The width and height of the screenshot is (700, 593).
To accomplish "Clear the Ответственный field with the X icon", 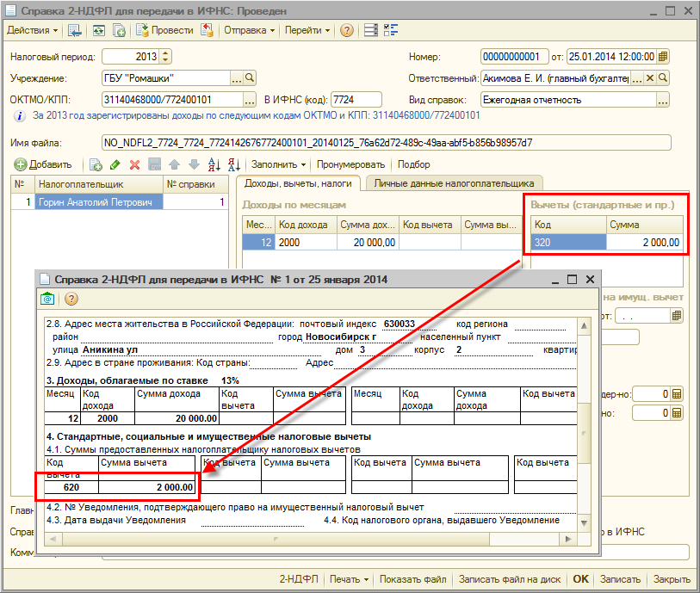I will click(x=651, y=77).
